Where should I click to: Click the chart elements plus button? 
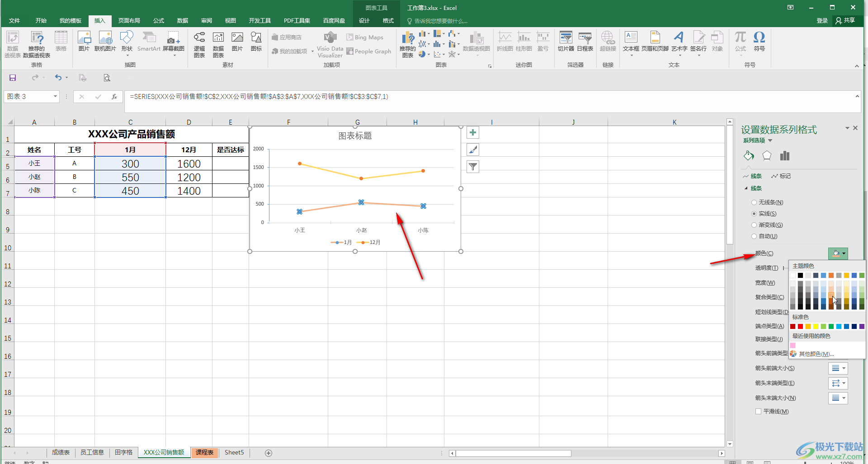(472, 132)
